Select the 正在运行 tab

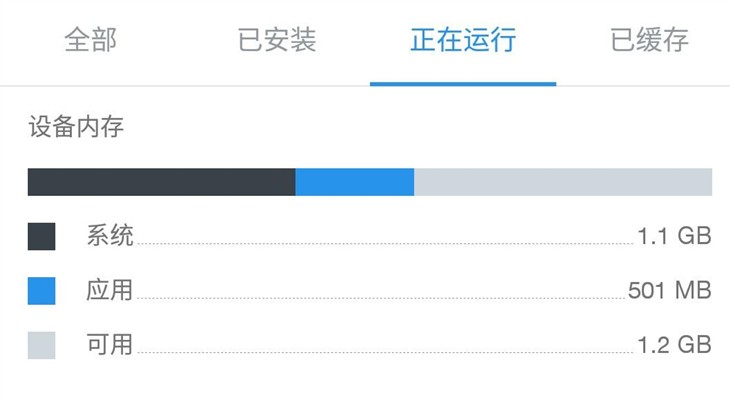click(x=463, y=40)
